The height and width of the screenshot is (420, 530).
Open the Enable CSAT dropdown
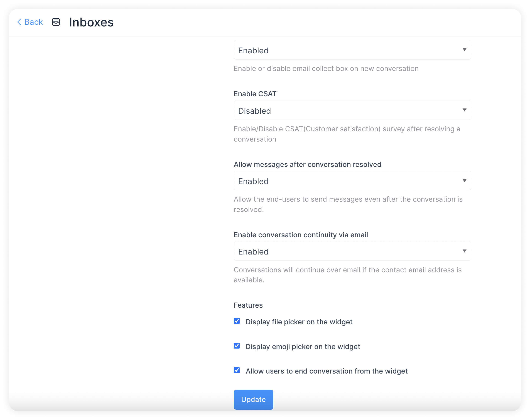click(352, 110)
